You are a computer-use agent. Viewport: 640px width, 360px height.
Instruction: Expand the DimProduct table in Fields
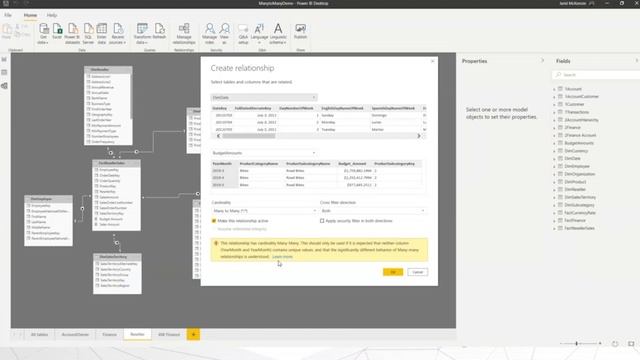[554, 182]
